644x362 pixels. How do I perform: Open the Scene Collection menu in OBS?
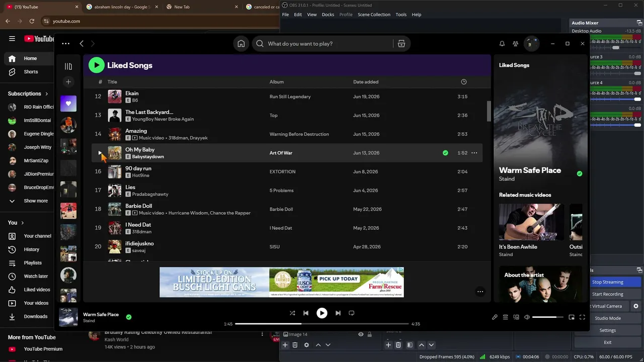click(x=374, y=15)
